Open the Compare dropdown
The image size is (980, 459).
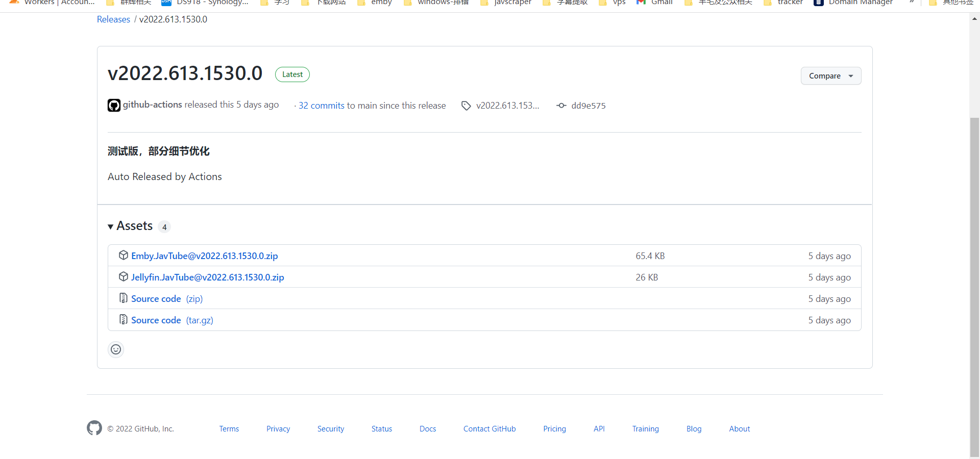click(x=831, y=76)
